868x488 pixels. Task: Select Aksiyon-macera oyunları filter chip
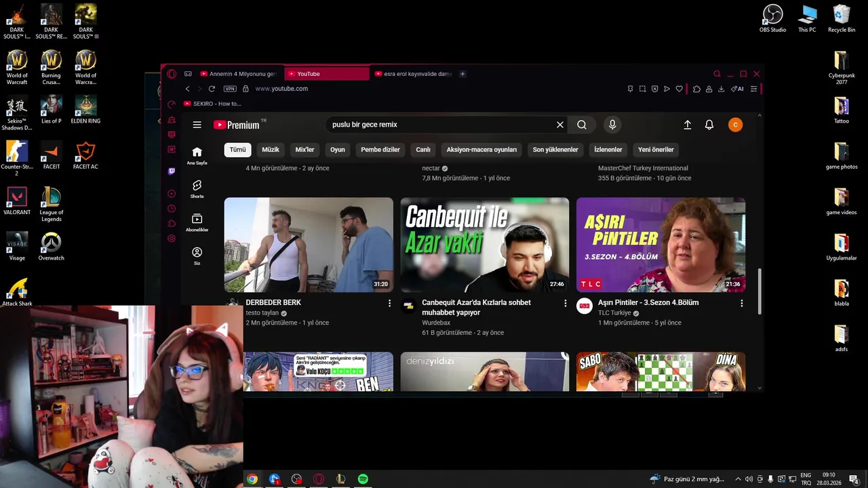pos(481,150)
